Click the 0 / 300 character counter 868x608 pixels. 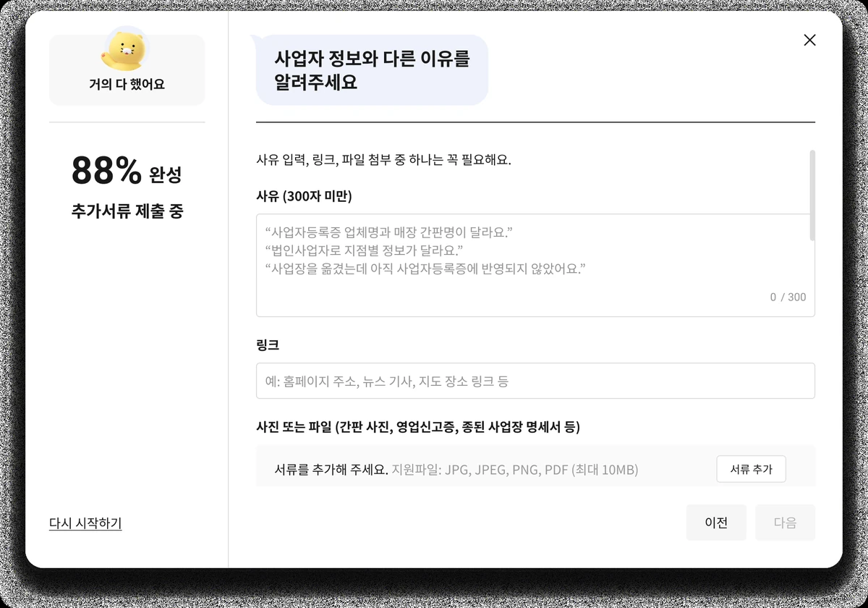tap(788, 297)
